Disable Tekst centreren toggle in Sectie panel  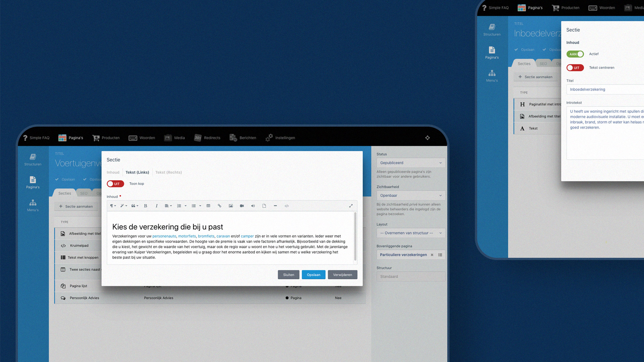pyautogui.click(x=575, y=68)
